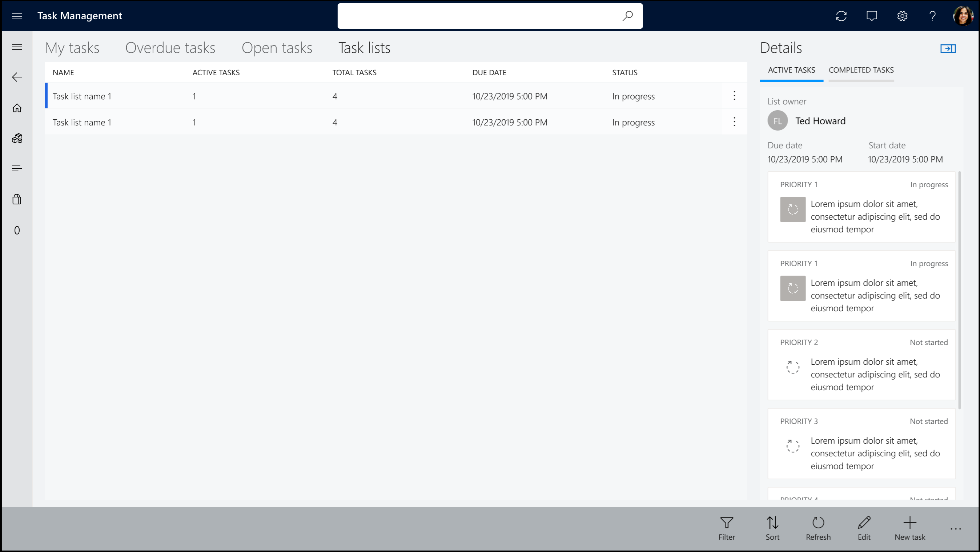
Task: Toggle the hamburger menu icon top left
Action: pyautogui.click(x=16, y=16)
